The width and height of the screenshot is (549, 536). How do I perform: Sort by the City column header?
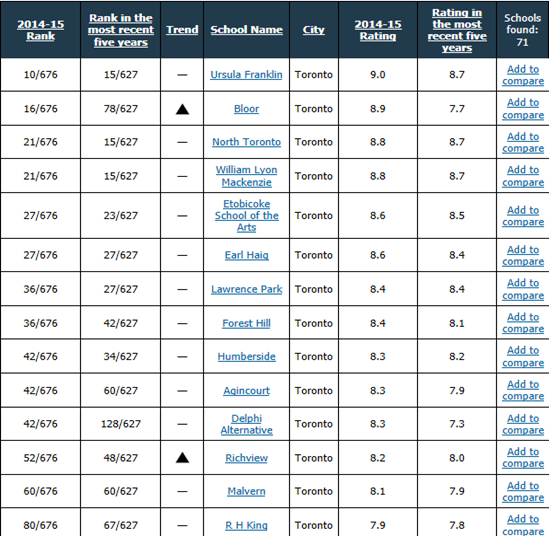click(x=314, y=30)
